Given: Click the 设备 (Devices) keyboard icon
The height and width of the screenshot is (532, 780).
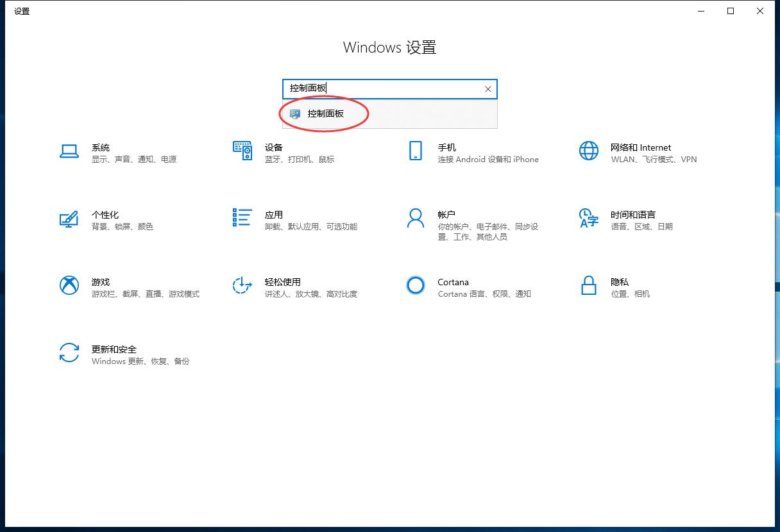Looking at the screenshot, I should click(x=242, y=151).
